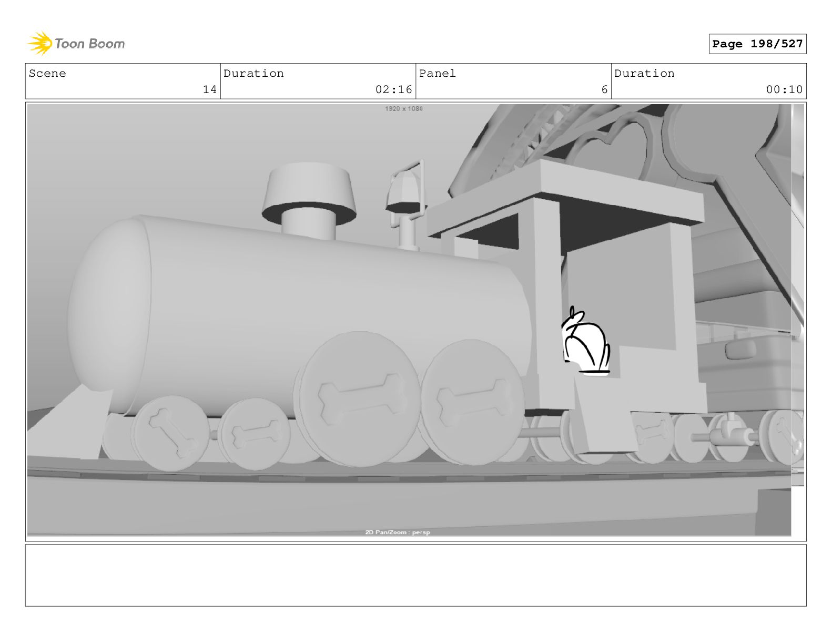Click the panel number 6
This screenshot has height=644, width=832.
click(x=604, y=90)
